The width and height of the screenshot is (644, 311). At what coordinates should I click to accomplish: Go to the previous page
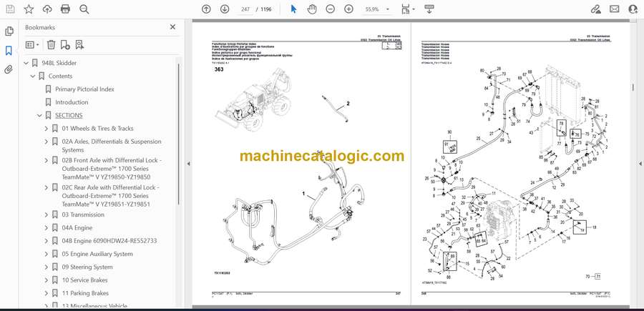point(206,9)
